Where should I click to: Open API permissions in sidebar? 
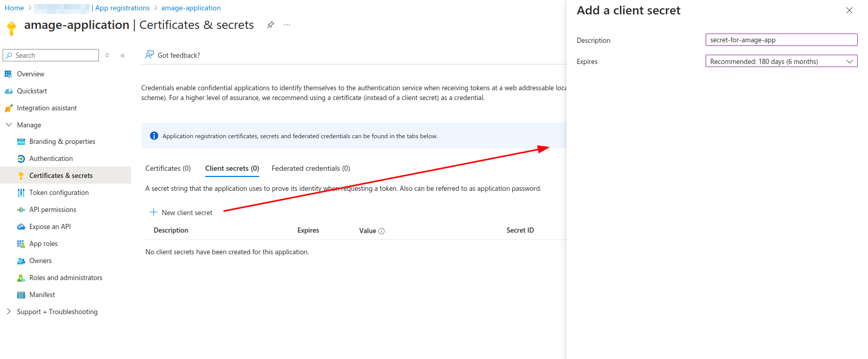tap(53, 209)
